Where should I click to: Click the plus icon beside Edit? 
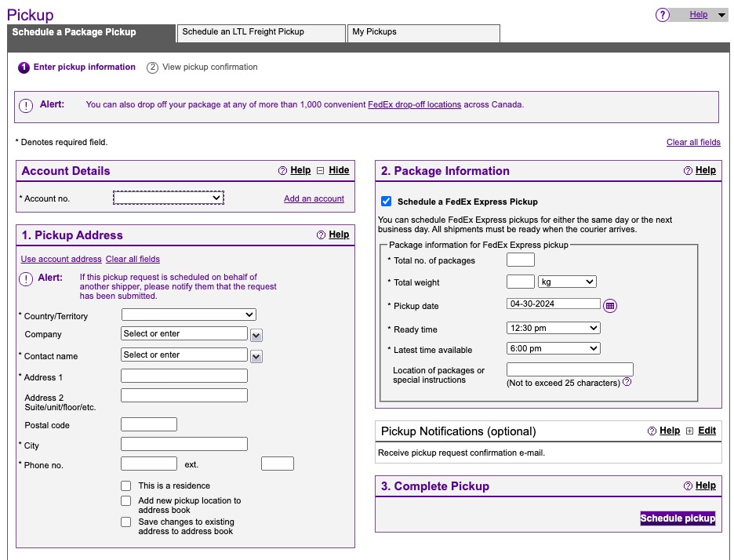pos(689,431)
